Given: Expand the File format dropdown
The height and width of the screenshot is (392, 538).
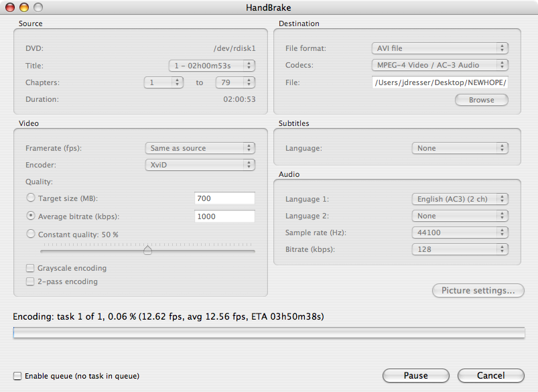Looking at the screenshot, I should [x=440, y=48].
